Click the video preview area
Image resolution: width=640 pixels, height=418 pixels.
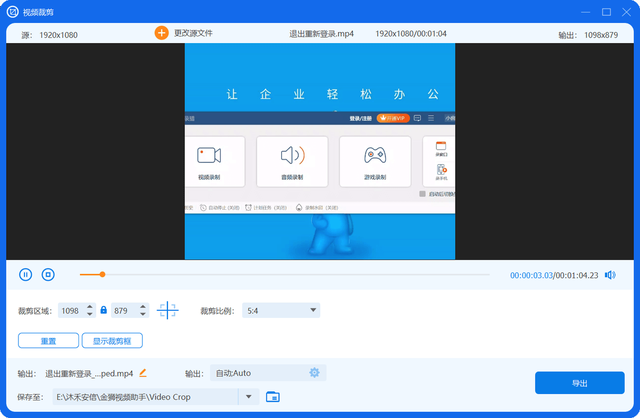[x=320, y=151]
